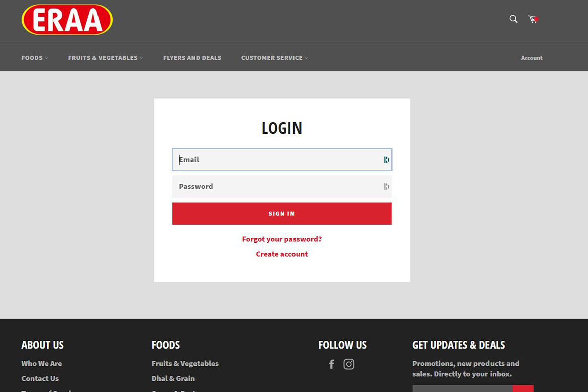Open Flyers and Deals menu item
Image resolution: width=588 pixels, height=392 pixels.
coord(192,58)
